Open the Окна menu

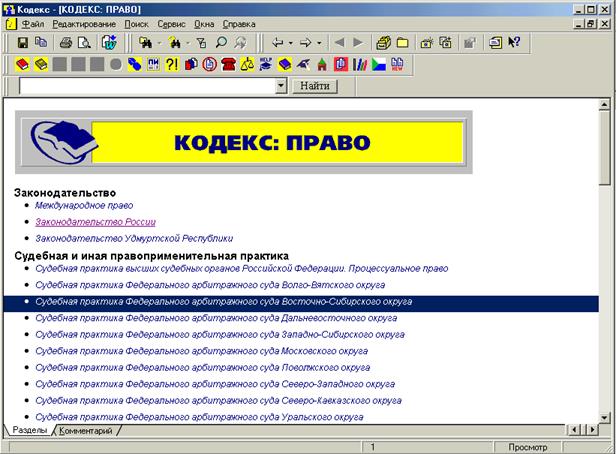204,24
